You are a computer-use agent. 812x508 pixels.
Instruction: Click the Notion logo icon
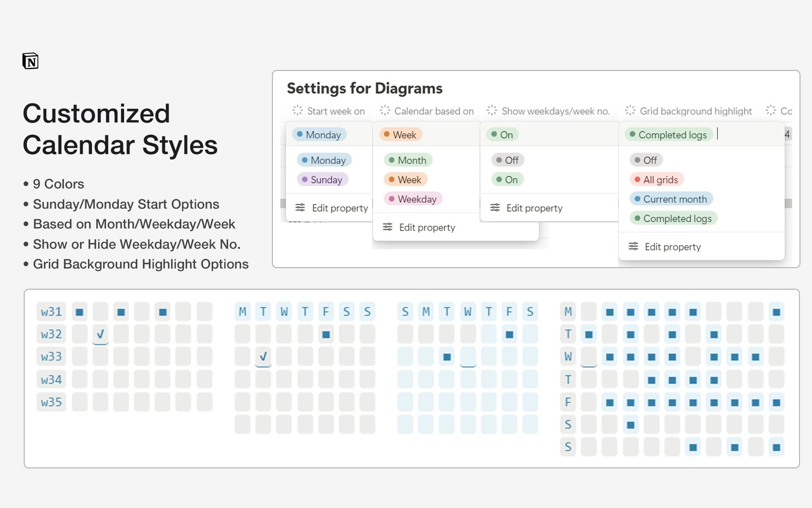(31, 61)
